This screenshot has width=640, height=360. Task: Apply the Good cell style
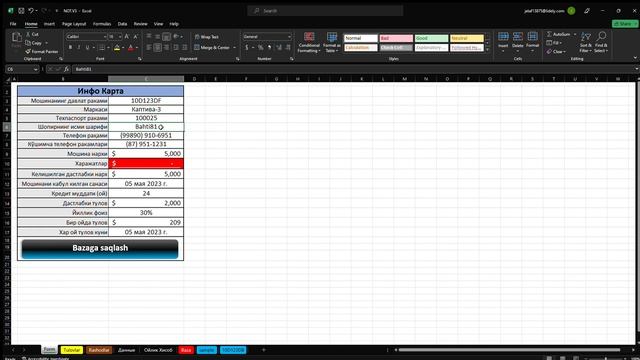tap(431, 38)
